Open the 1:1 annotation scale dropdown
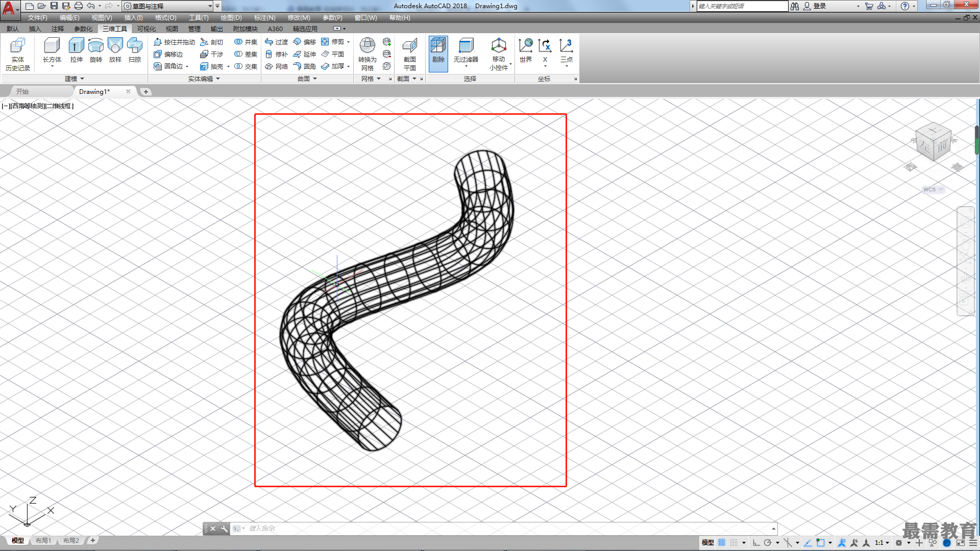This screenshot has height=551, width=980. coord(882,543)
